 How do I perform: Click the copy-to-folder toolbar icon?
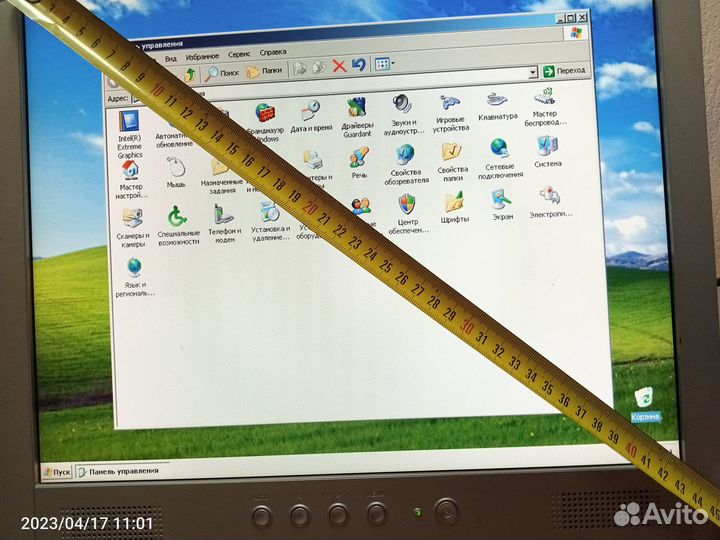click(x=318, y=68)
